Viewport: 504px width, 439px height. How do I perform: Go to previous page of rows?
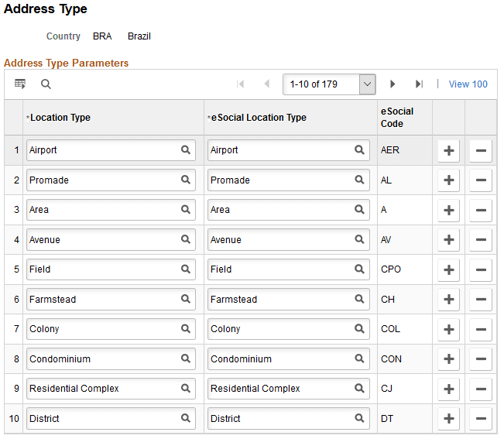(266, 84)
